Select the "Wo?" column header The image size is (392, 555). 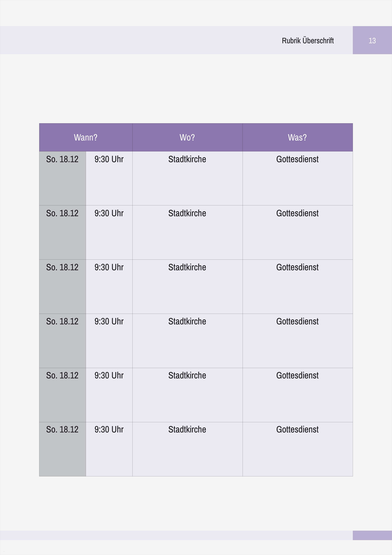coord(187,138)
